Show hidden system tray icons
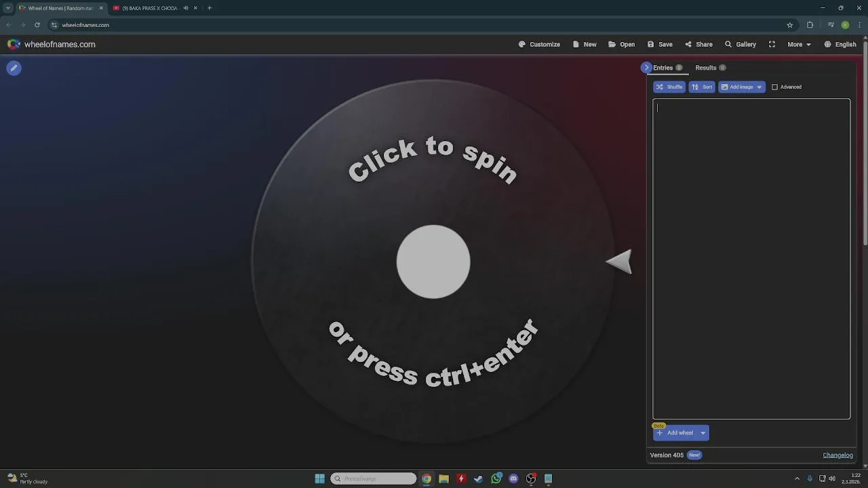868x488 pixels. tap(797, 479)
